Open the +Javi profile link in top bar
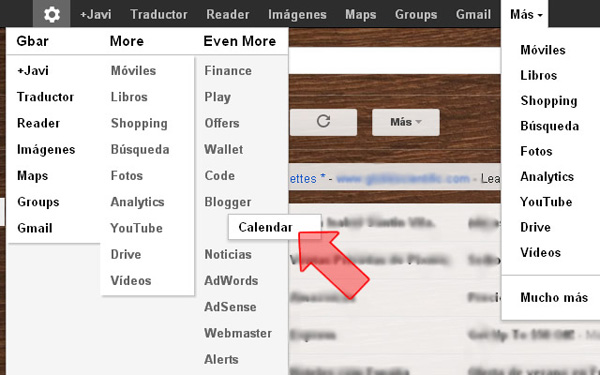This screenshot has width=600, height=375. click(x=96, y=15)
